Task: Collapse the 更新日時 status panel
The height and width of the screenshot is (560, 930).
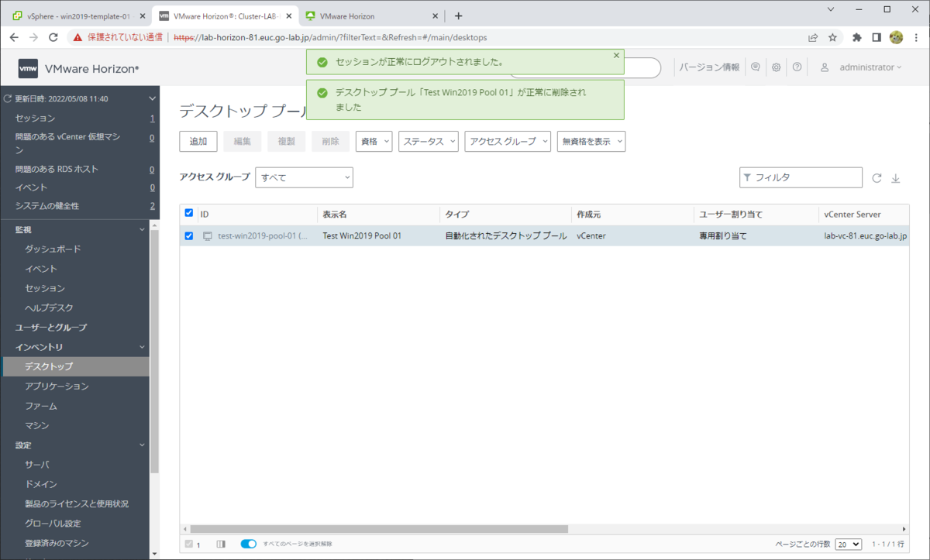Action: tap(152, 99)
